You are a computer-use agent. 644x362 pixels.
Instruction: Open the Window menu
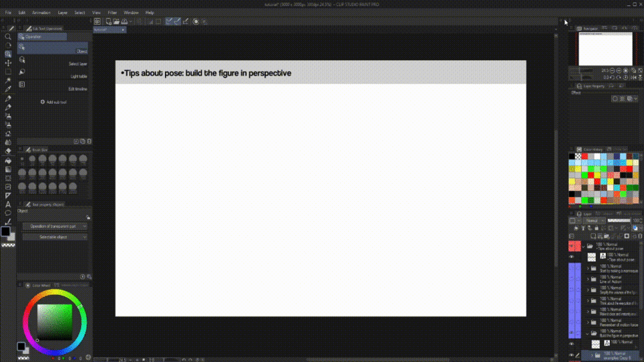(131, 13)
